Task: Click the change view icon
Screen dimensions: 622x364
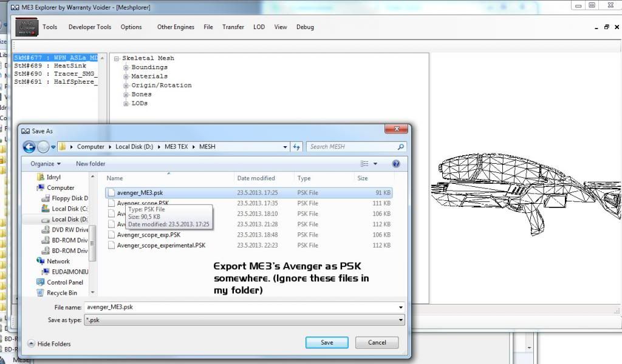Action: coord(364,164)
